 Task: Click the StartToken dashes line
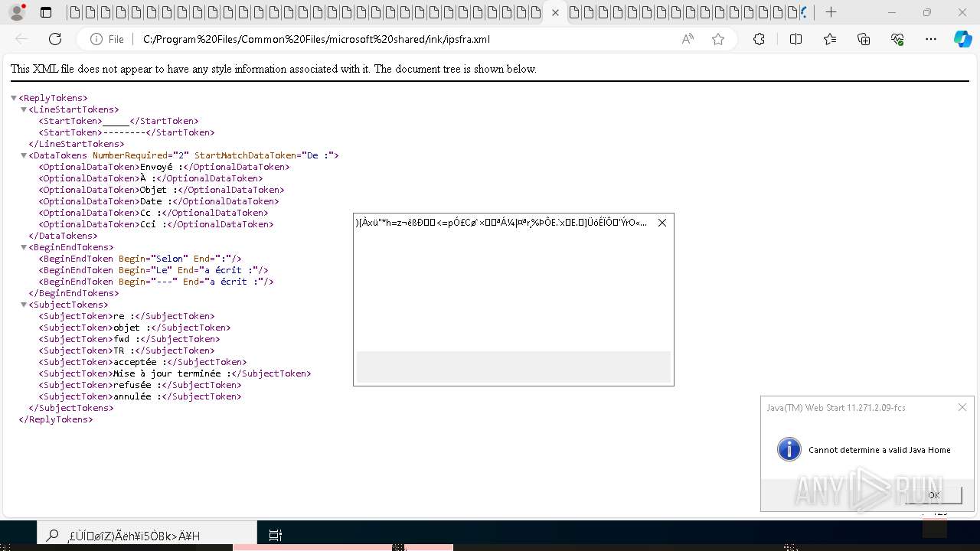[x=126, y=132]
